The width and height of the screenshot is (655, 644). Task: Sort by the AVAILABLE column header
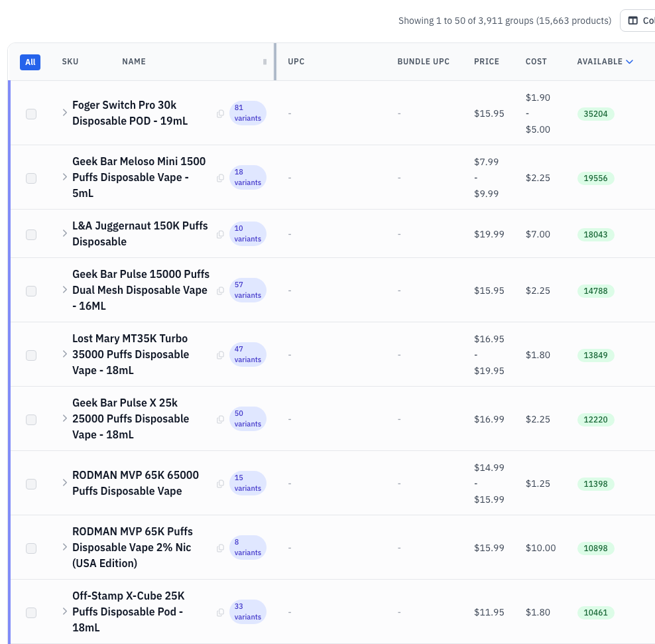coord(605,62)
